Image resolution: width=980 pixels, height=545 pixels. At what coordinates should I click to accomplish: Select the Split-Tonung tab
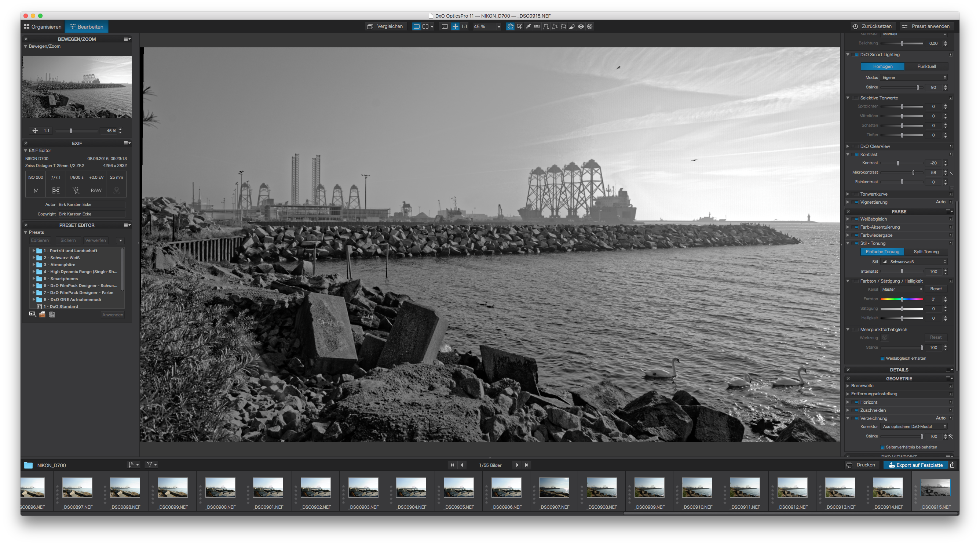click(x=926, y=252)
